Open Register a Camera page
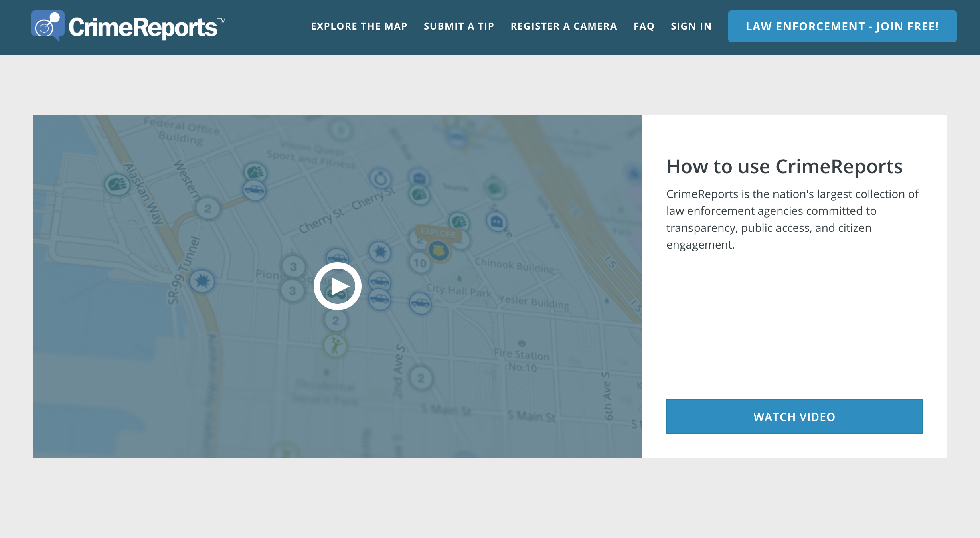The image size is (980, 538). 563,26
